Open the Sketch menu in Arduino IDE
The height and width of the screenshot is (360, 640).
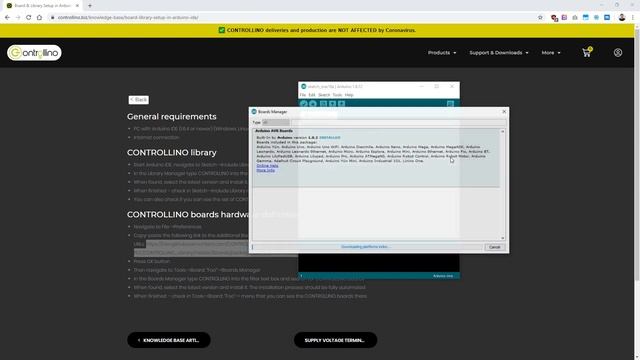coord(324,95)
